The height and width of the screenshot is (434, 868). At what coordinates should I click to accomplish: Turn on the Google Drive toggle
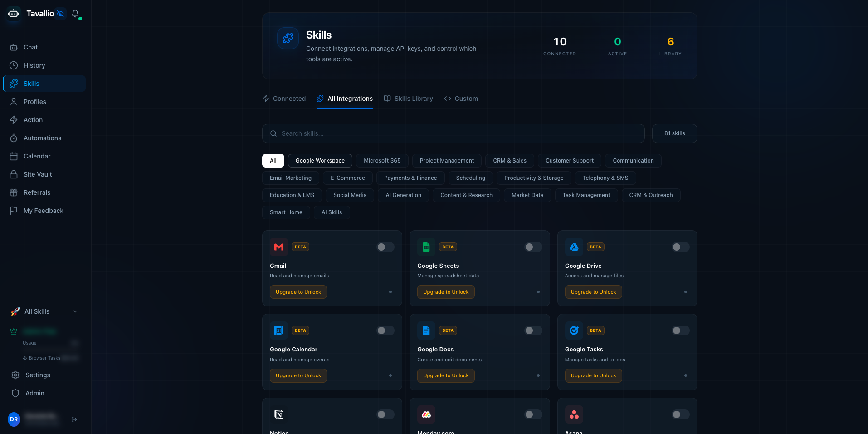[x=681, y=247]
